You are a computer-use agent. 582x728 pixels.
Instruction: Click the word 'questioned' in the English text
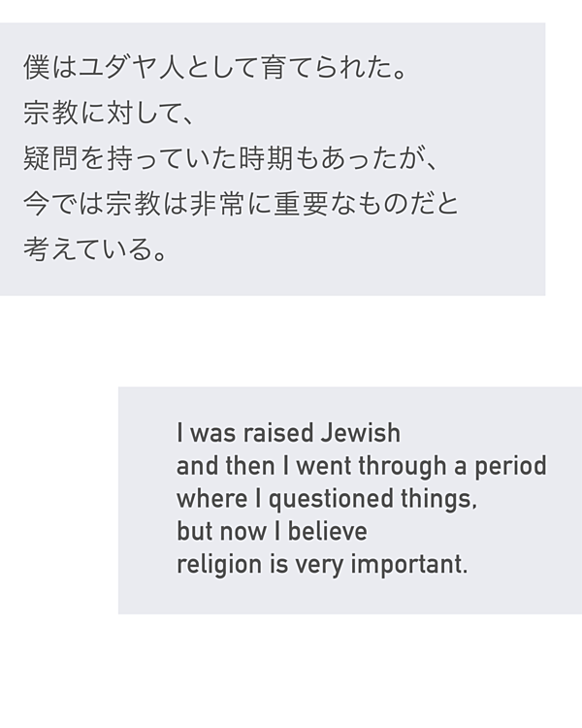click(331, 499)
